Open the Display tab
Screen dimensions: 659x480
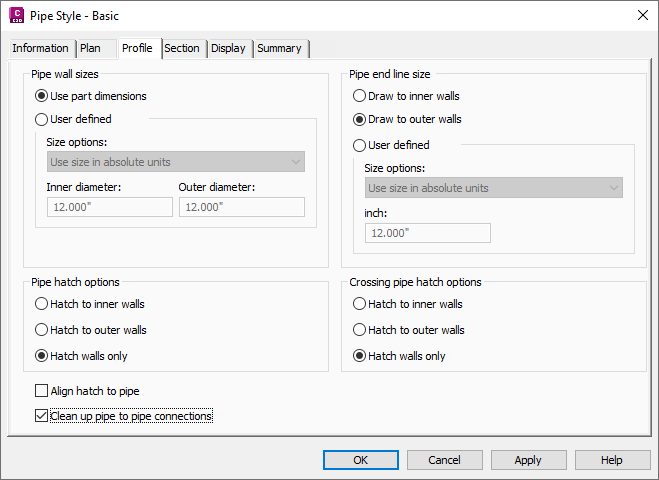[x=228, y=48]
